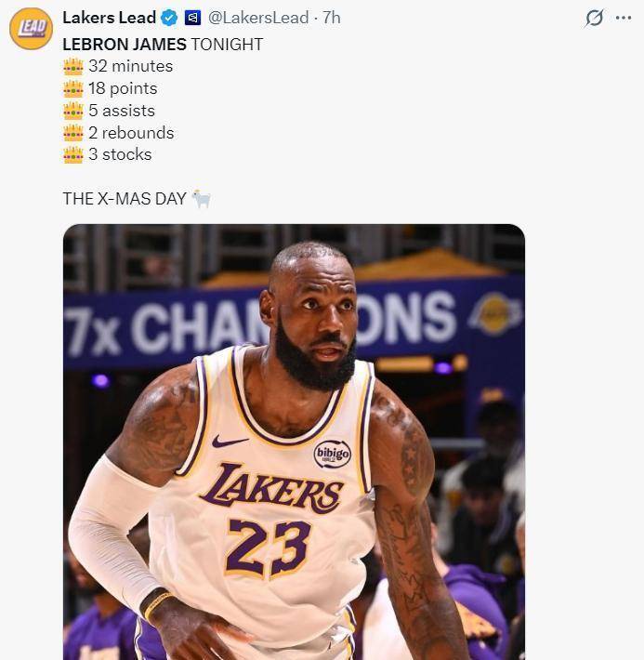Image resolution: width=644 pixels, height=660 pixels.
Task: Click the crown emoji beside 18 points
Action: 73,88
